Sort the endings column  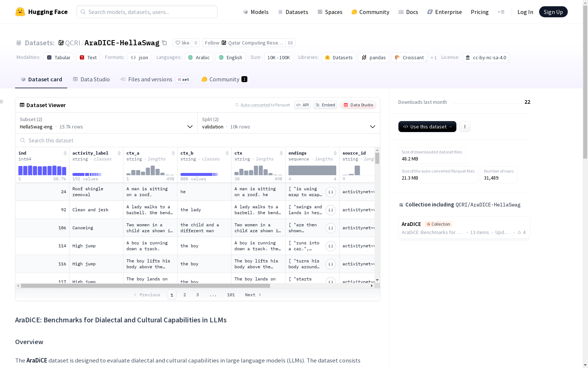335,153
